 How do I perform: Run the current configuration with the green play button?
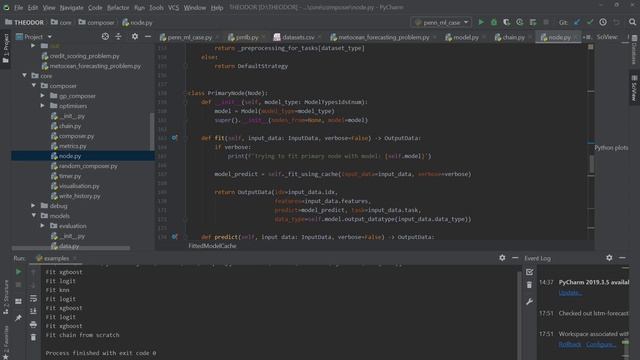click(x=481, y=22)
